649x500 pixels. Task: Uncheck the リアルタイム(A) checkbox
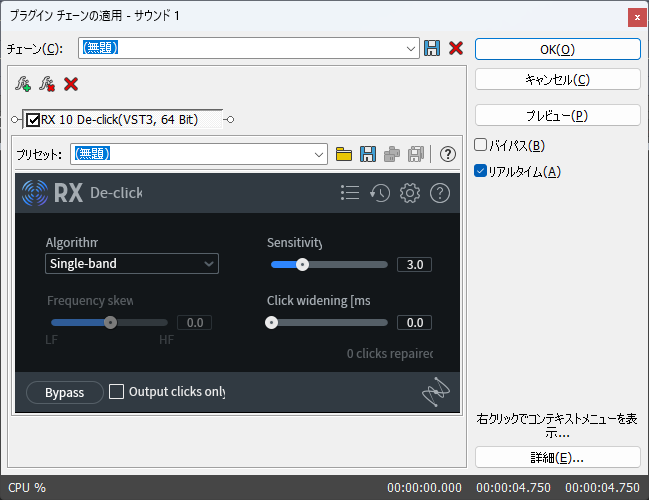coord(480,171)
